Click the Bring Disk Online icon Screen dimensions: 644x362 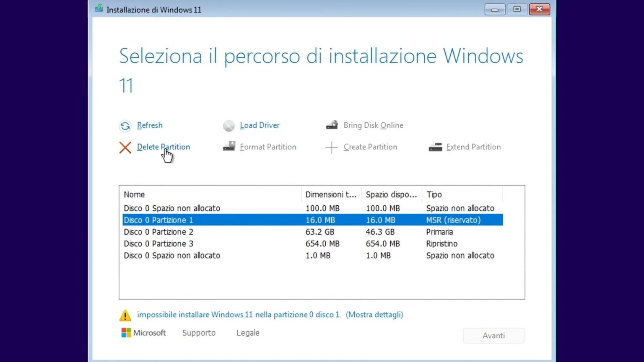(332, 124)
